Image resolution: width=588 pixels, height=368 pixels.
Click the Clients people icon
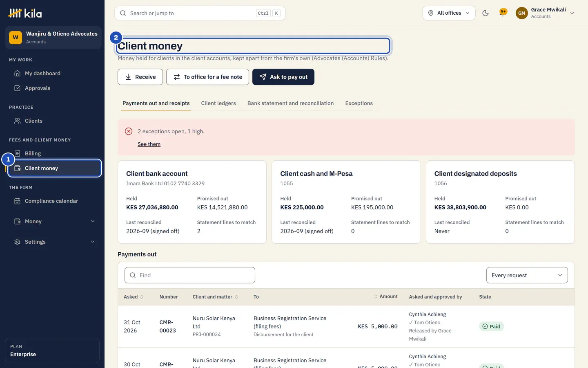tap(17, 121)
